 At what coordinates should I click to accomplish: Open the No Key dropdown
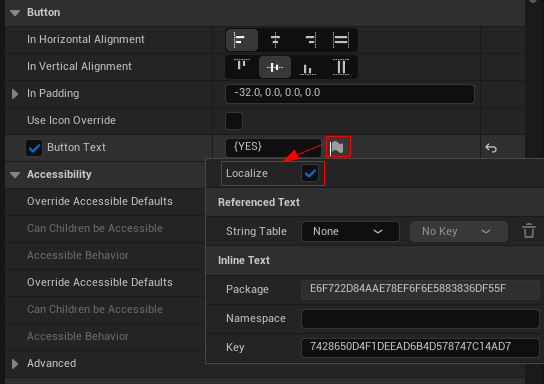(459, 231)
